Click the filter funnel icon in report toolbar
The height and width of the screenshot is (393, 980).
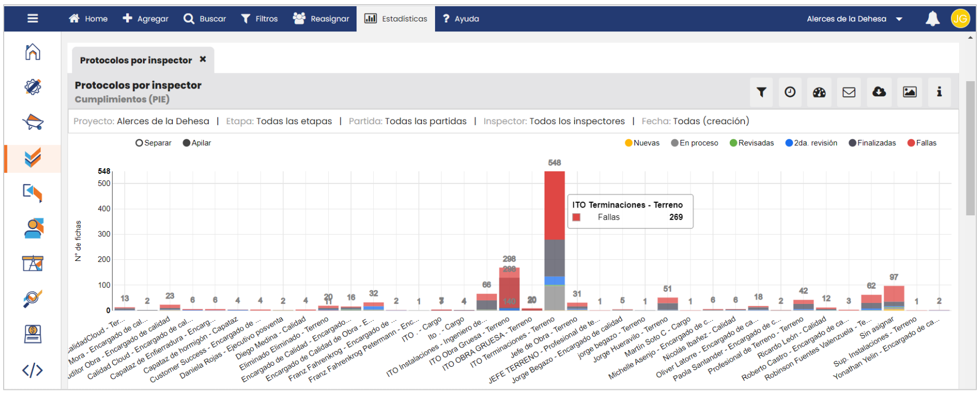click(x=761, y=92)
